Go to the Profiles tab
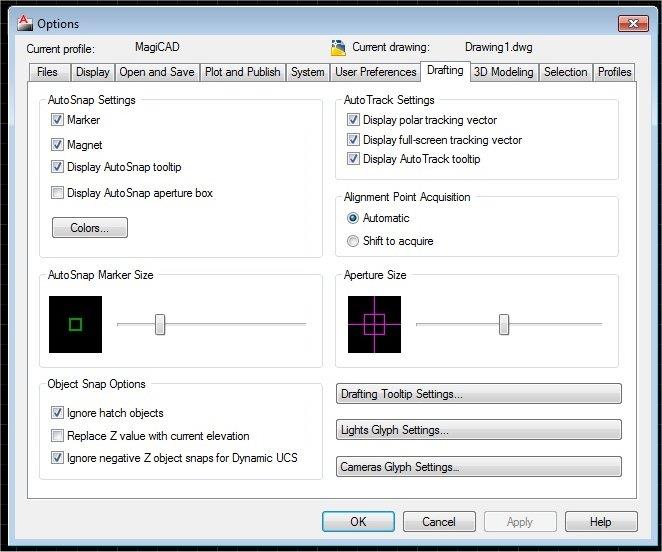Image resolution: width=662 pixels, height=552 pixels. click(x=614, y=72)
